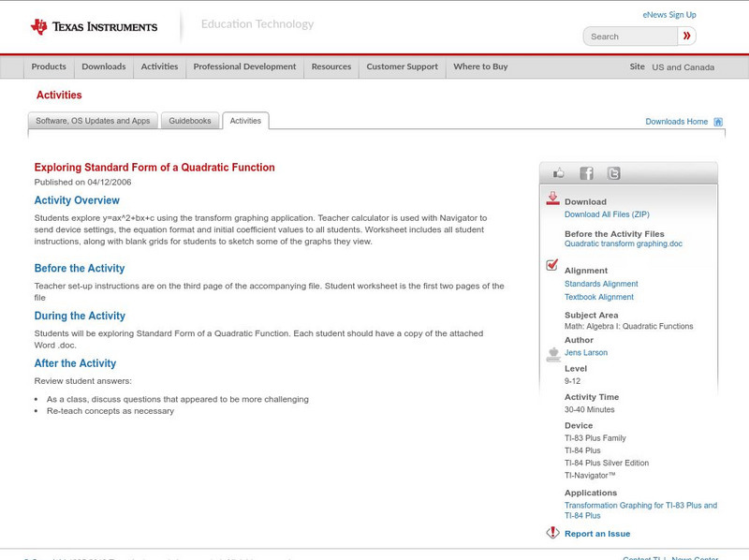Click the Published on 04/12/2006 text
Image resolution: width=749 pixels, height=560 pixels.
(x=82, y=182)
